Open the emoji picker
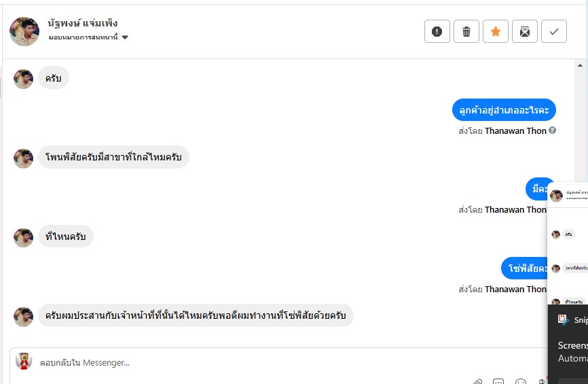The image size is (588, 384). [x=521, y=382]
